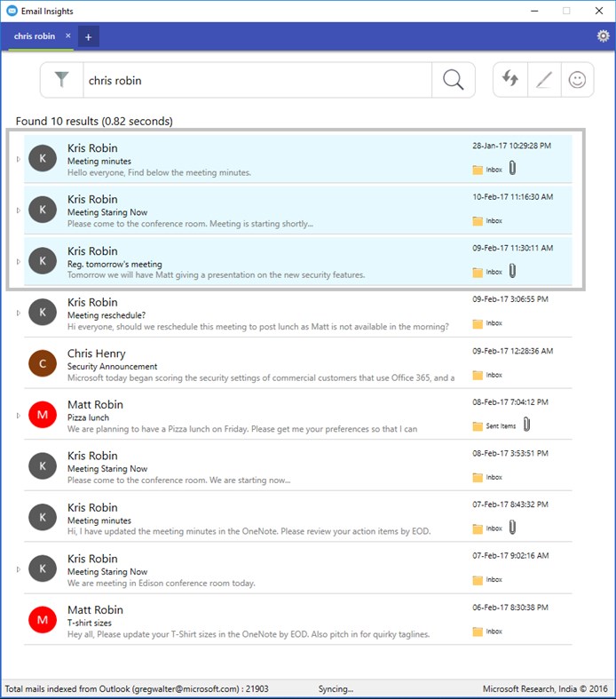Click the magnifier search button
This screenshot has height=699, width=616.
click(x=453, y=80)
